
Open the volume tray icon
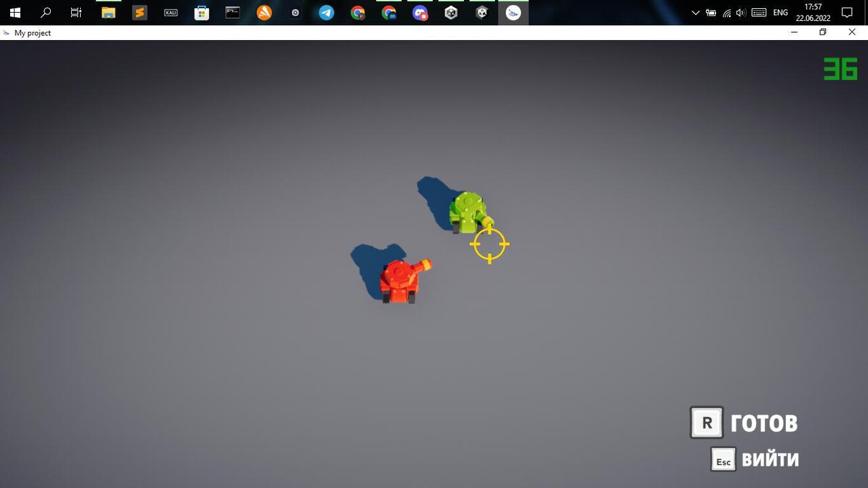pyautogui.click(x=741, y=12)
